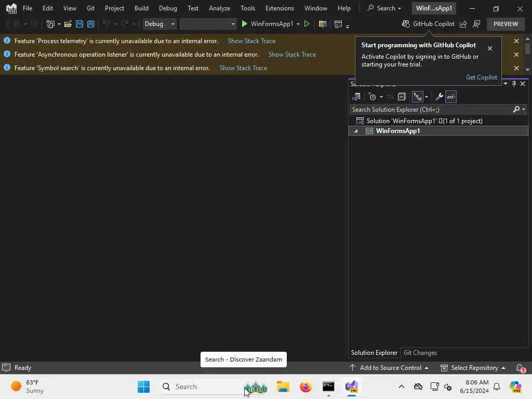Click the PREVIEW button
This screenshot has height=399, width=532.
506,24
